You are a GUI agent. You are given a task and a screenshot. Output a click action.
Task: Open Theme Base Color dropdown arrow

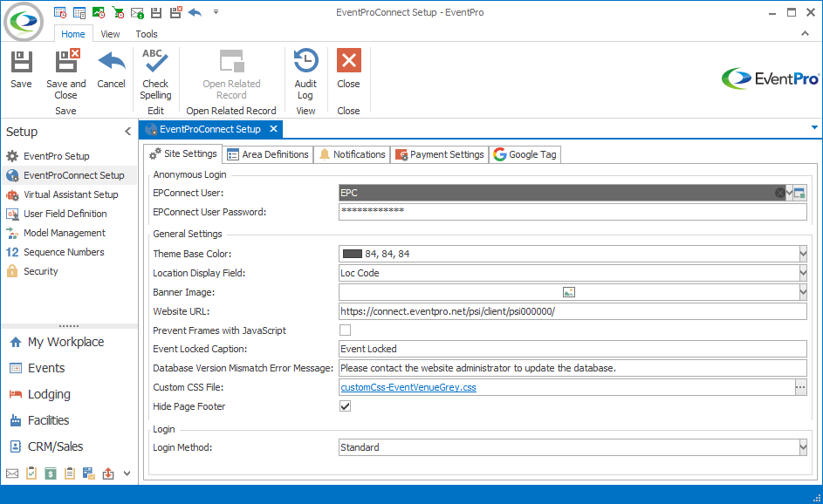(803, 254)
